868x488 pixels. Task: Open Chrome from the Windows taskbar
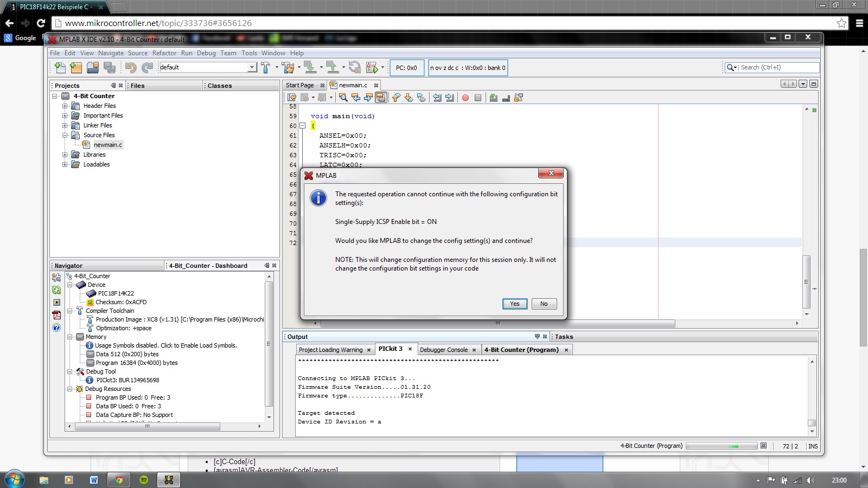pos(118,480)
